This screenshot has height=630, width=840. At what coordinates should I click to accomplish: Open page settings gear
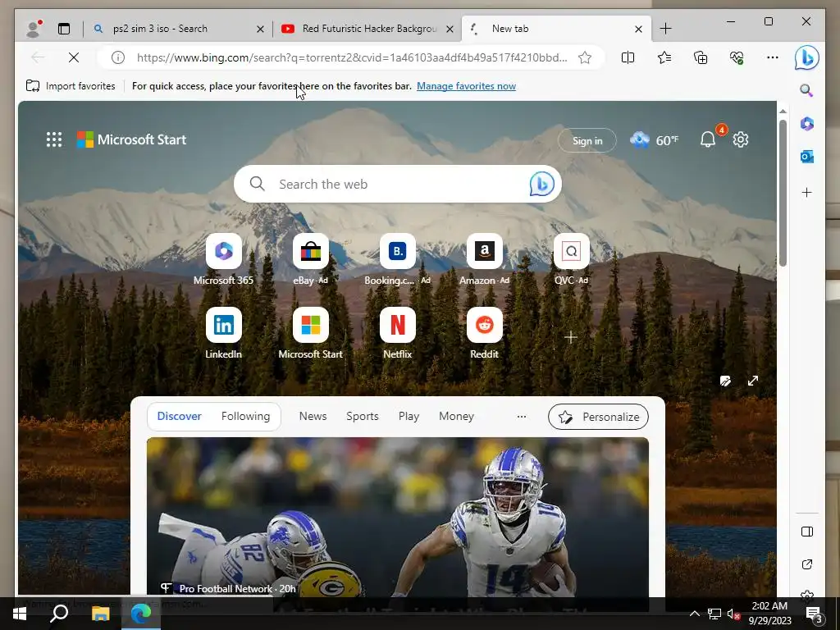[741, 139]
